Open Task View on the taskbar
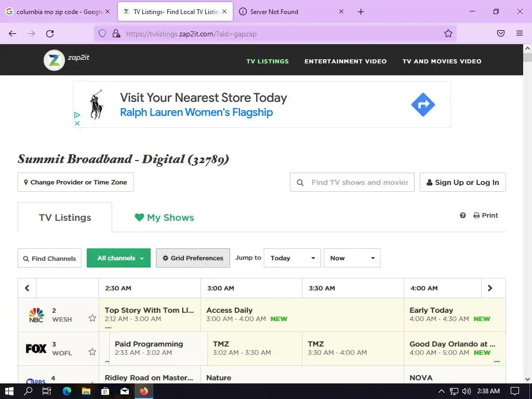The height and width of the screenshot is (399, 532). 46,391
